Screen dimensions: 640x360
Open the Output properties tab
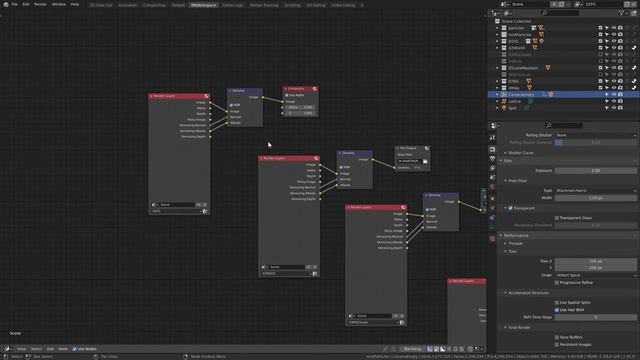tap(492, 159)
